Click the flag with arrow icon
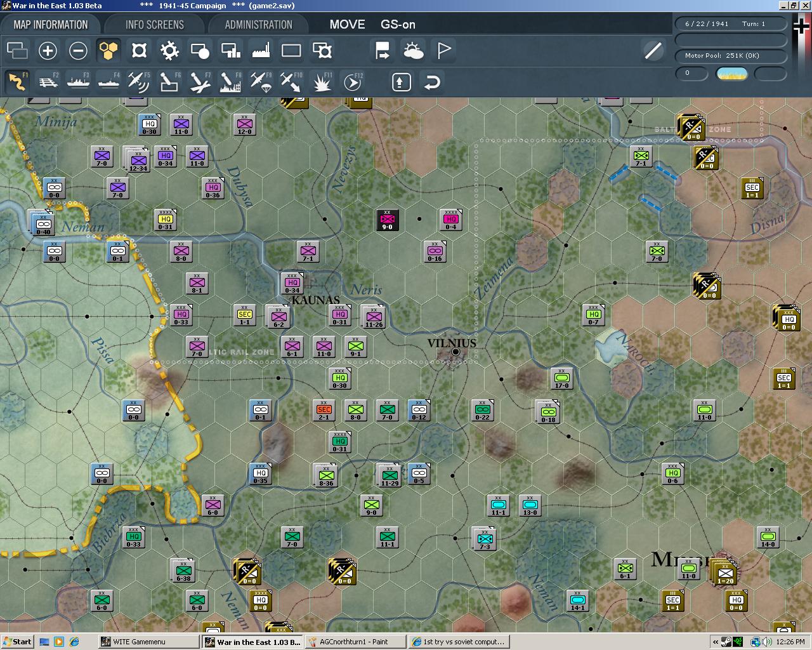Screen dimensions: 812x650 coord(383,50)
